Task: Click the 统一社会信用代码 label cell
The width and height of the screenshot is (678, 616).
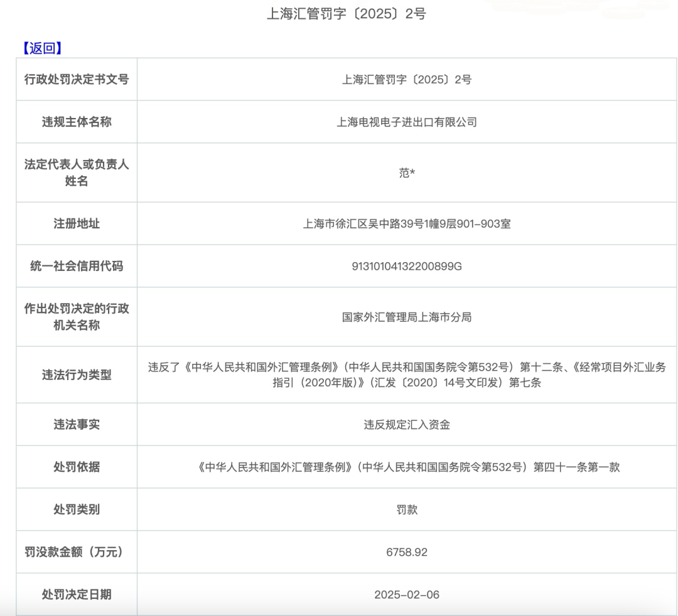Action: (x=77, y=266)
